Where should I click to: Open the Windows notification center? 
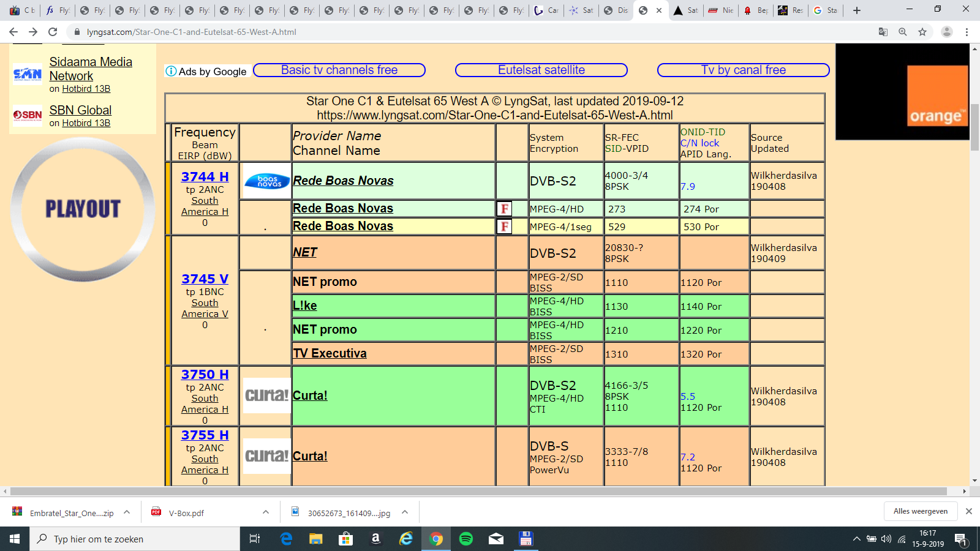point(960,539)
